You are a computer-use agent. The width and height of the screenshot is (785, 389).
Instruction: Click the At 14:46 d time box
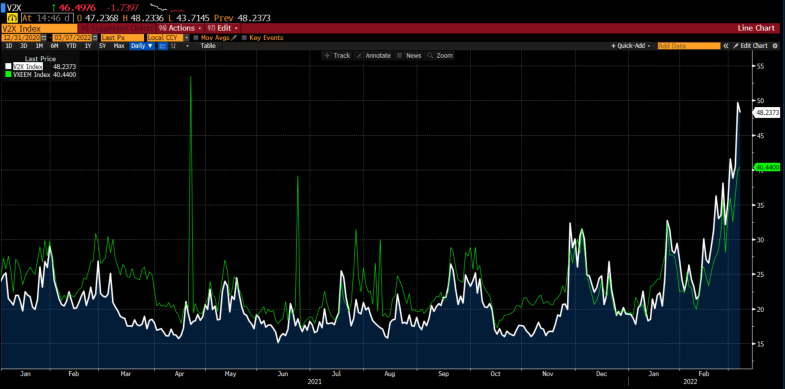click(x=47, y=18)
